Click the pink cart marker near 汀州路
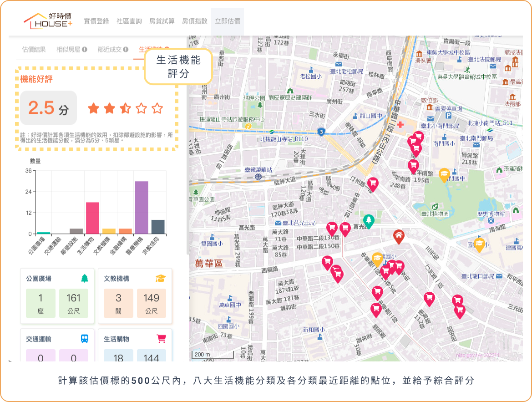 373,184
